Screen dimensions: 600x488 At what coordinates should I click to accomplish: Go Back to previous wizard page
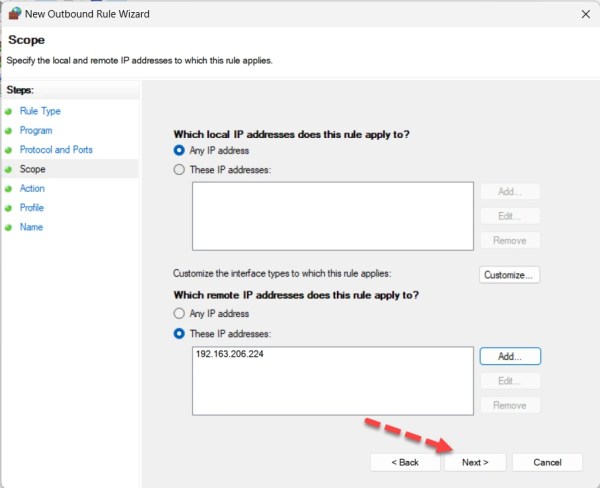point(404,462)
